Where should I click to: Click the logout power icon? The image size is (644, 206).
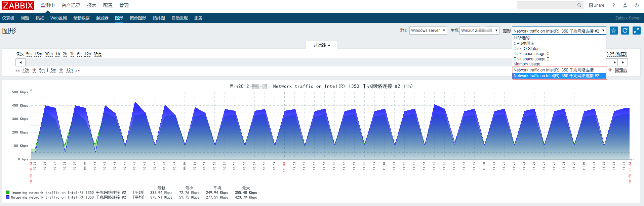(636, 5)
